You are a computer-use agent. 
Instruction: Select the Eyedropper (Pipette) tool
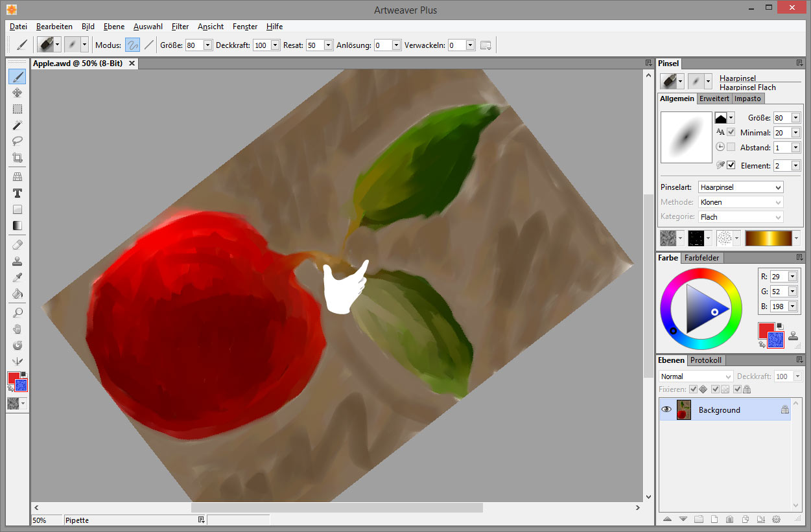tap(18, 277)
